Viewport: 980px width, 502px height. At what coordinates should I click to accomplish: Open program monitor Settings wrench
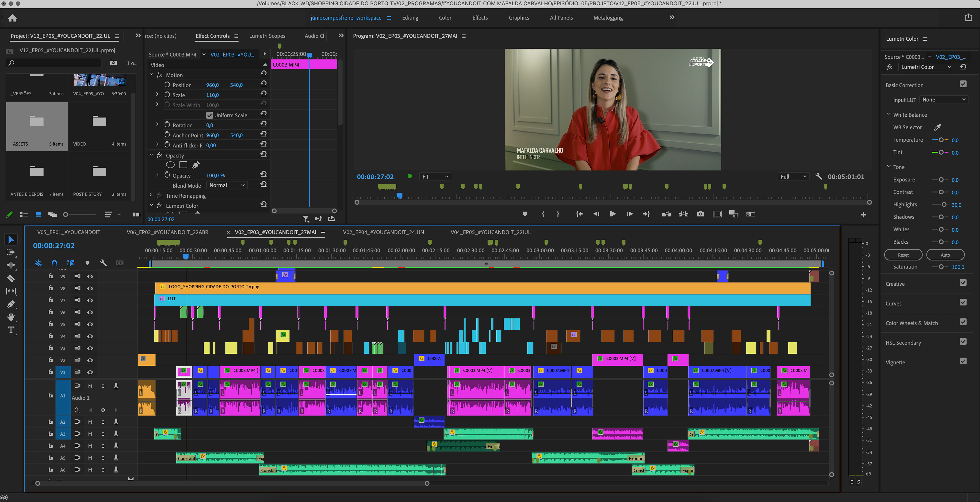[x=819, y=176]
